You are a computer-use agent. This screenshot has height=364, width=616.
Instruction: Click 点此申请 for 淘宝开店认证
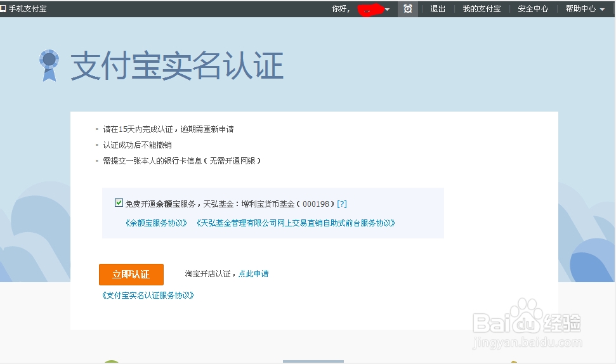[x=253, y=274]
